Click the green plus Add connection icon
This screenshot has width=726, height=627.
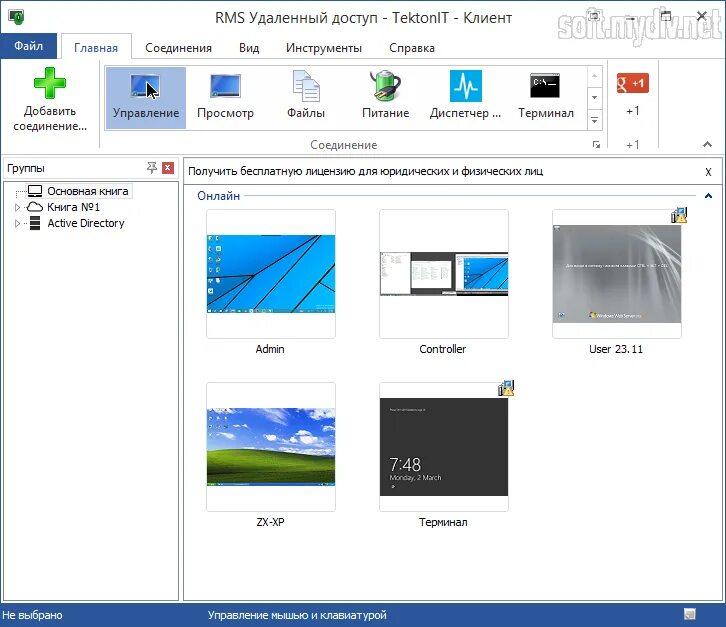click(50, 83)
